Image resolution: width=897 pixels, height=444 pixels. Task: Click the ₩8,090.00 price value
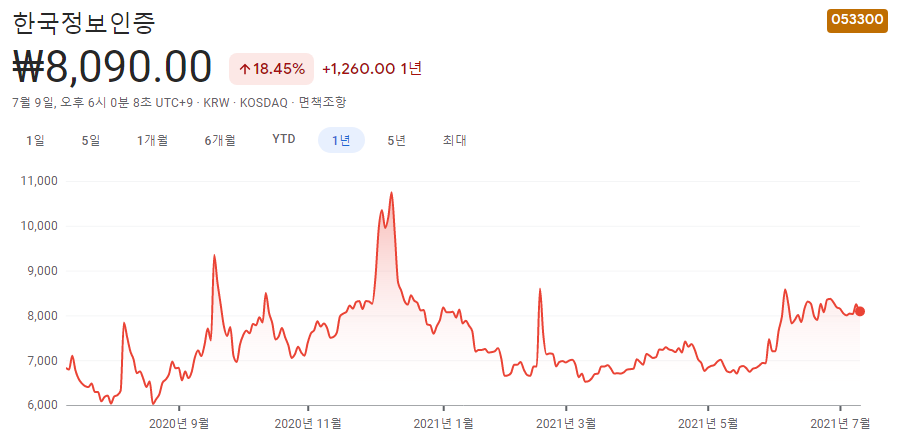coord(113,67)
